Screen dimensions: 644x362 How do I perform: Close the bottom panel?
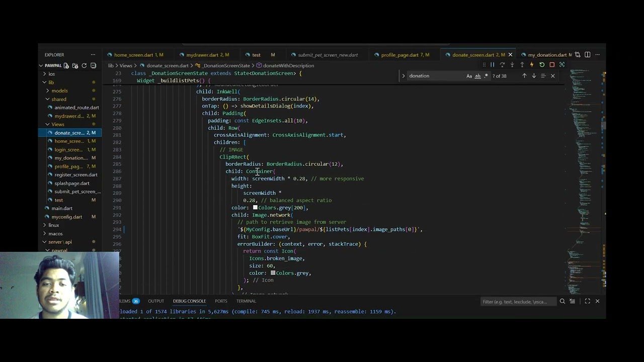pyautogui.click(x=598, y=301)
